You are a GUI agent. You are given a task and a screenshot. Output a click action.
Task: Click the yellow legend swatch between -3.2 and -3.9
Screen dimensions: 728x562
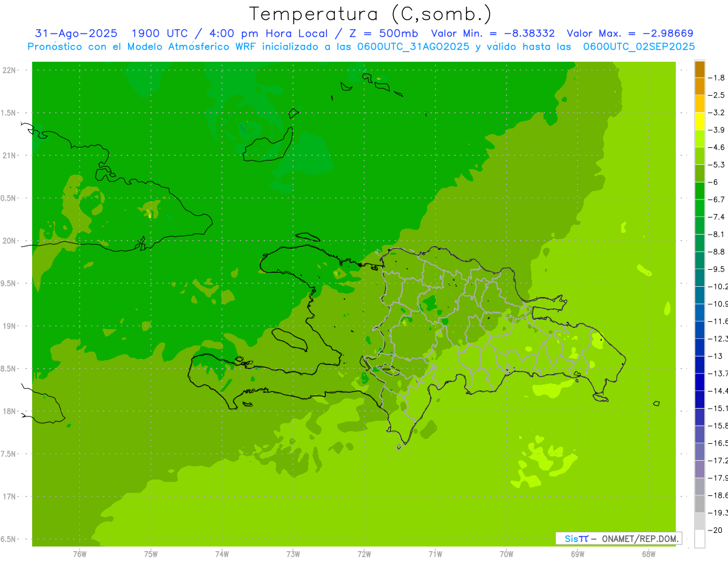699,121
